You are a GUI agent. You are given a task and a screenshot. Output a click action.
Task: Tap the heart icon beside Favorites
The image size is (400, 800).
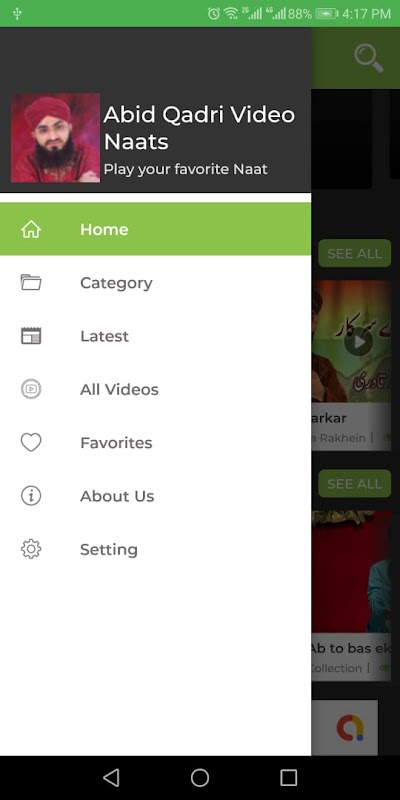[x=31, y=442]
